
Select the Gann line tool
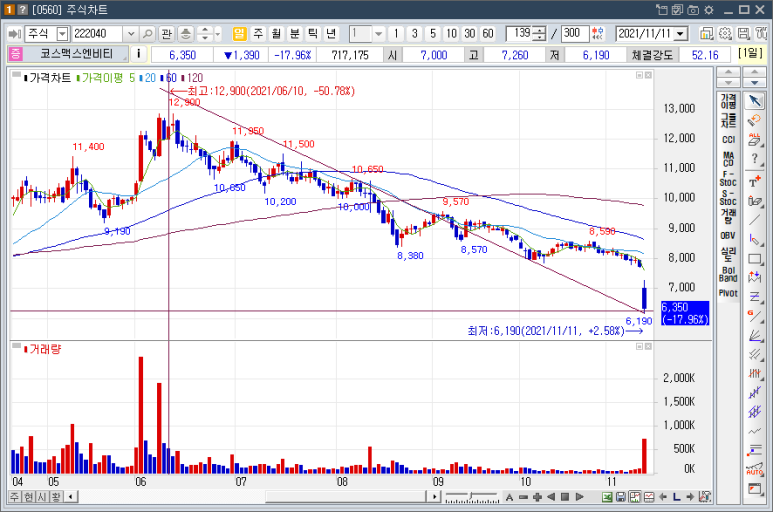pyautogui.click(x=754, y=316)
